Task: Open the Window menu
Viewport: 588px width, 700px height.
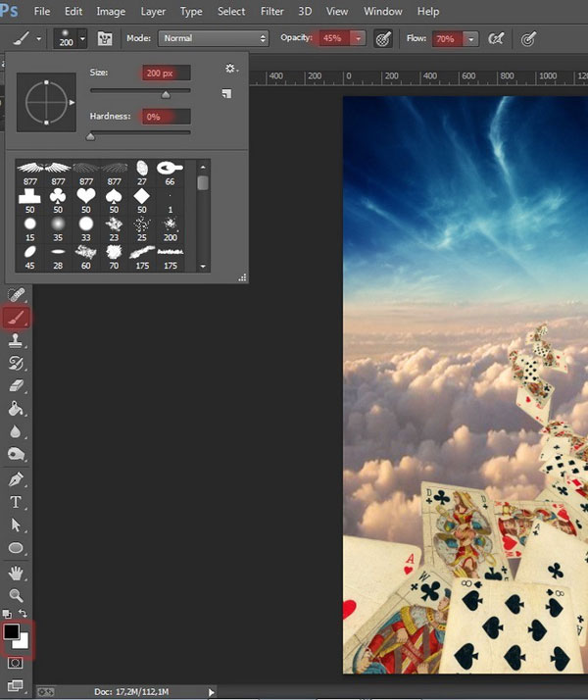Action: 383,11
